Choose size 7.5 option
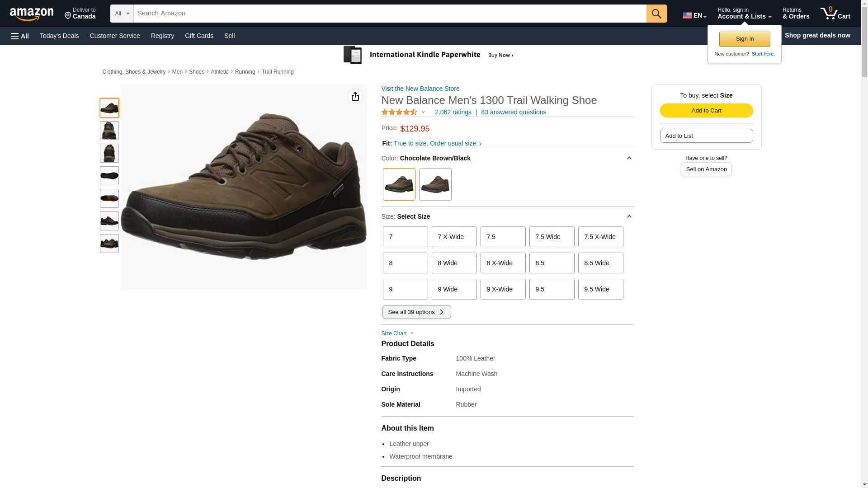 pyautogui.click(x=503, y=237)
